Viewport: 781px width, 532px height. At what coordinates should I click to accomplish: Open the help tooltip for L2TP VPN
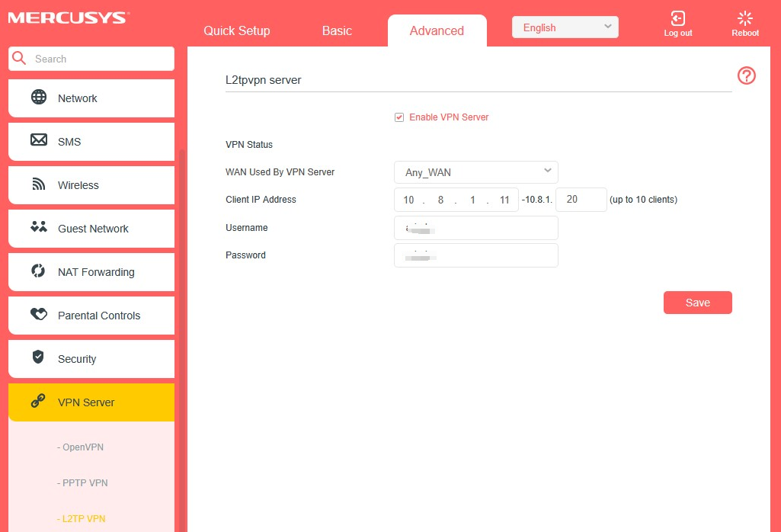(x=746, y=75)
